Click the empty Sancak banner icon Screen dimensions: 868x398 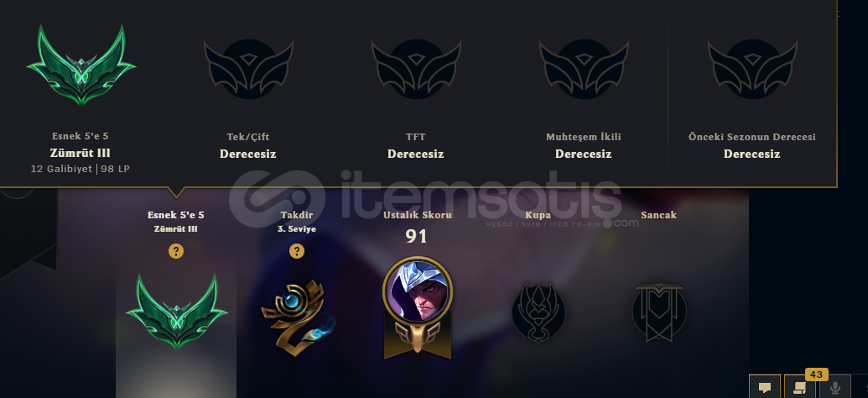pos(658,312)
